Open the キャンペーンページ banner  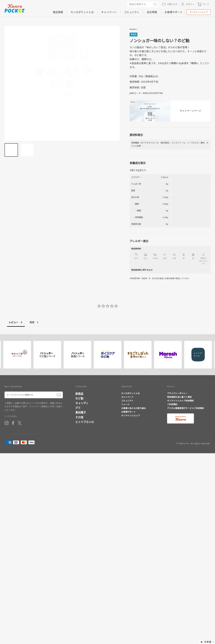[x=170, y=111]
